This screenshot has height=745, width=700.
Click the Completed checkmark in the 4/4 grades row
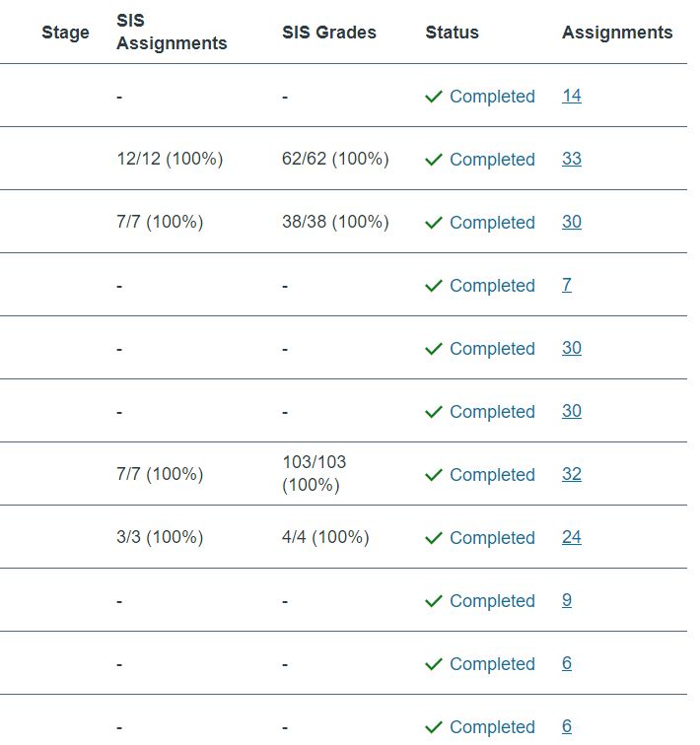pyautogui.click(x=433, y=538)
